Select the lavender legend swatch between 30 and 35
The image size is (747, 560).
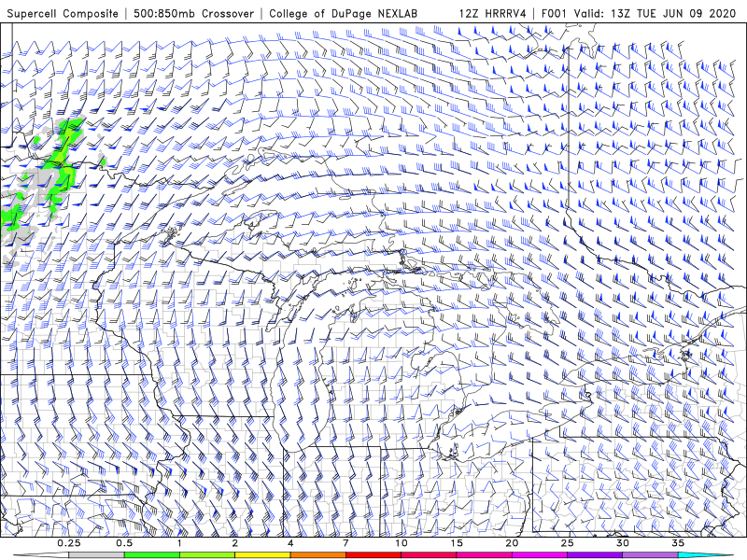[650, 555]
